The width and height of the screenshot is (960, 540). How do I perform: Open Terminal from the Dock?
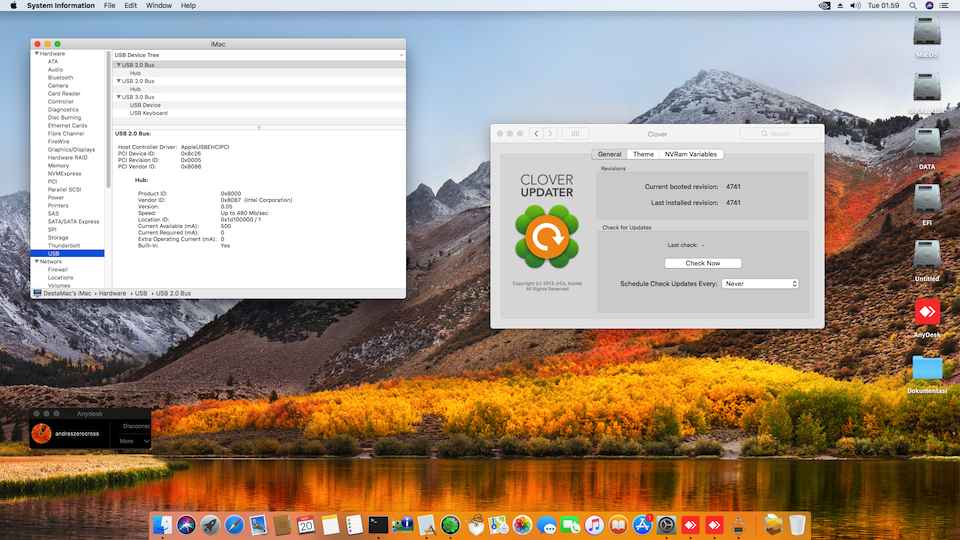coord(378,525)
